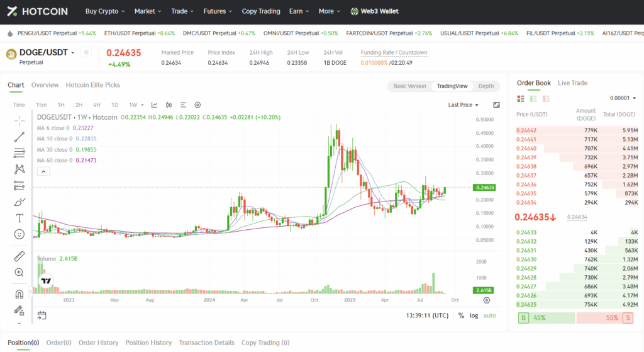The width and height of the screenshot is (644, 352).
Task: Open chart type candlestick icon
Action: 169,105
